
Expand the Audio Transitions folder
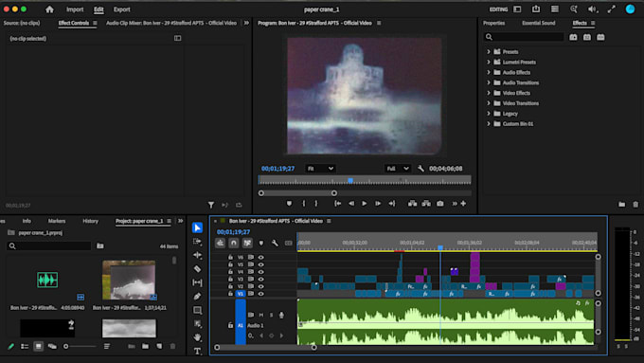(489, 82)
